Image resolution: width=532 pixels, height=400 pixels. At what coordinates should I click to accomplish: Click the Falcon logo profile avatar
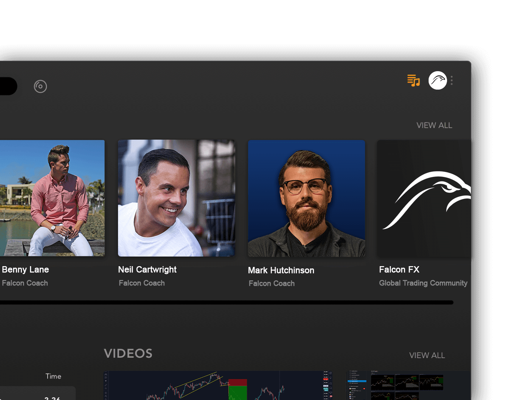coord(438,80)
